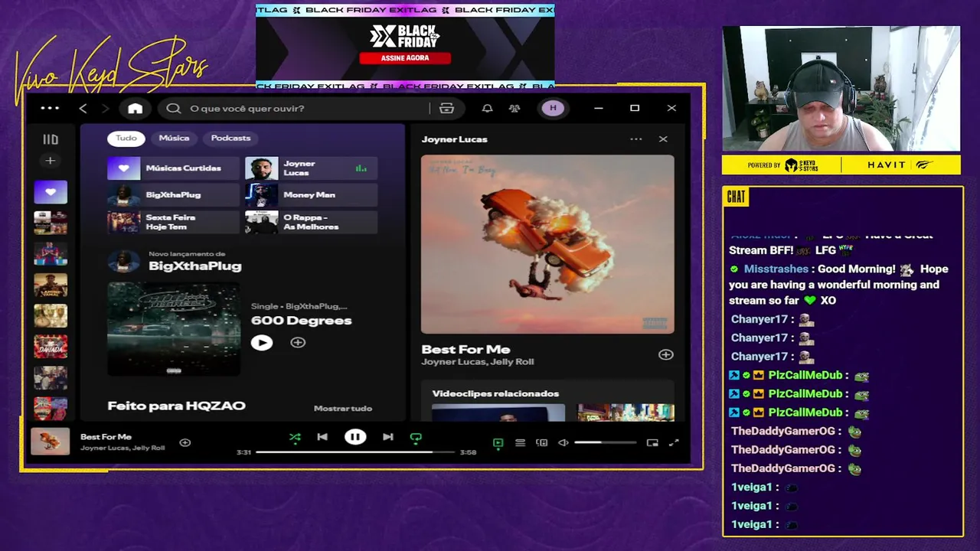Open the Browse icon in search bar
980x551 pixels.
(x=446, y=109)
